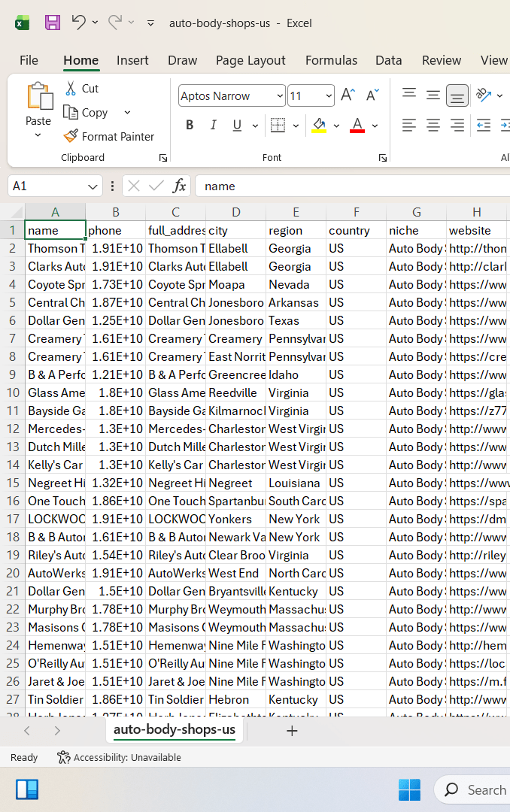The width and height of the screenshot is (510, 812).
Task: Add a new sheet with plus
Action: tap(292, 731)
